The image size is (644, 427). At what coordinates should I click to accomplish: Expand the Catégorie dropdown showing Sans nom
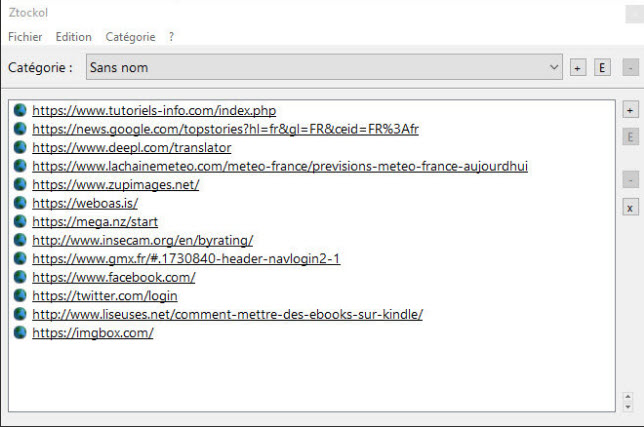click(x=554, y=67)
